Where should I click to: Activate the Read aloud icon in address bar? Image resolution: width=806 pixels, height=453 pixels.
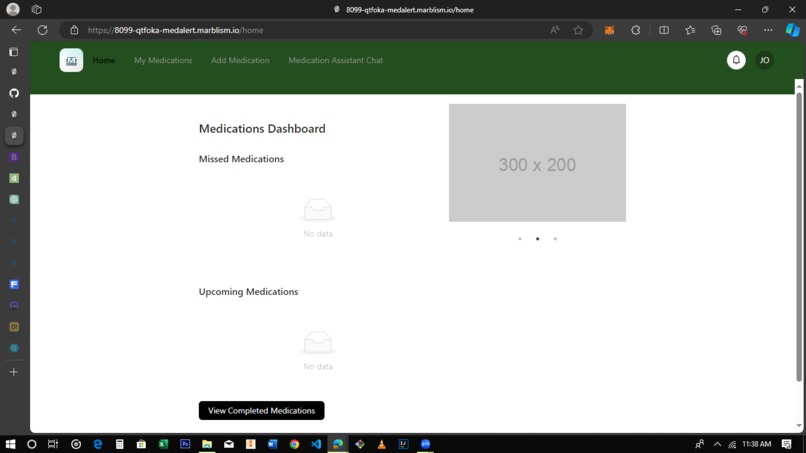(x=554, y=30)
